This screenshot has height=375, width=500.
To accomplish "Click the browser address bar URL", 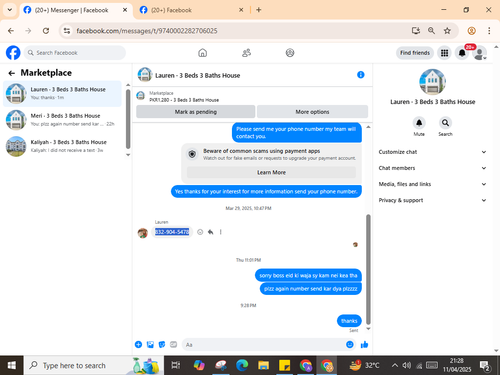I will 147,31.
